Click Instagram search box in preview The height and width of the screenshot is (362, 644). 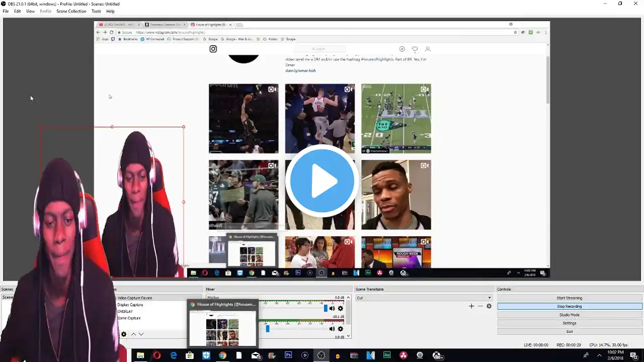(320, 49)
